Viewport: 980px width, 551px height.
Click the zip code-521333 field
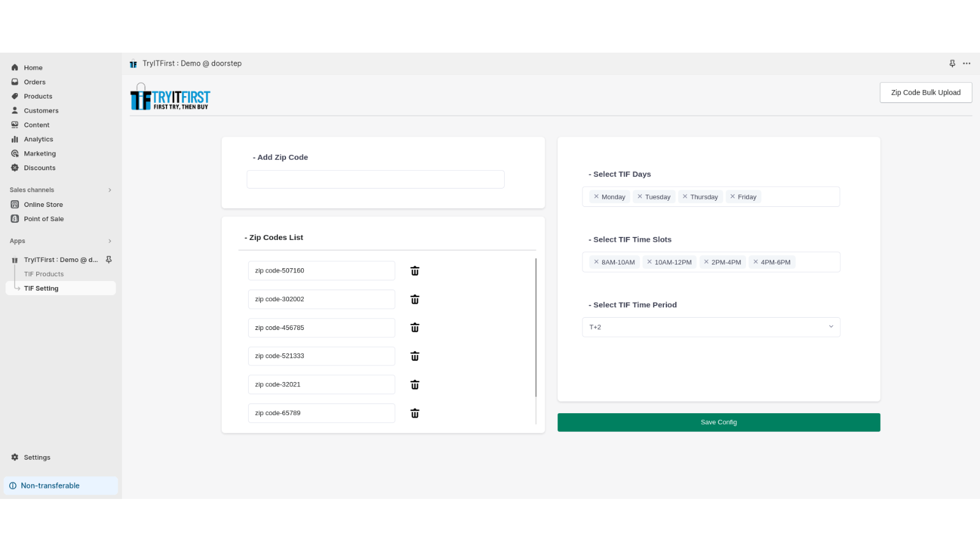click(322, 356)
